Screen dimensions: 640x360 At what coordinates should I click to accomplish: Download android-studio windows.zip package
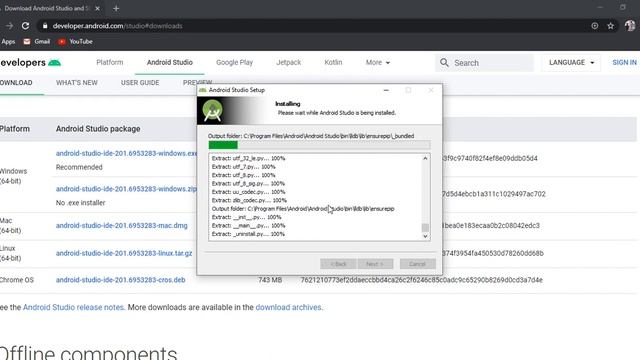[x=126, y=189]
